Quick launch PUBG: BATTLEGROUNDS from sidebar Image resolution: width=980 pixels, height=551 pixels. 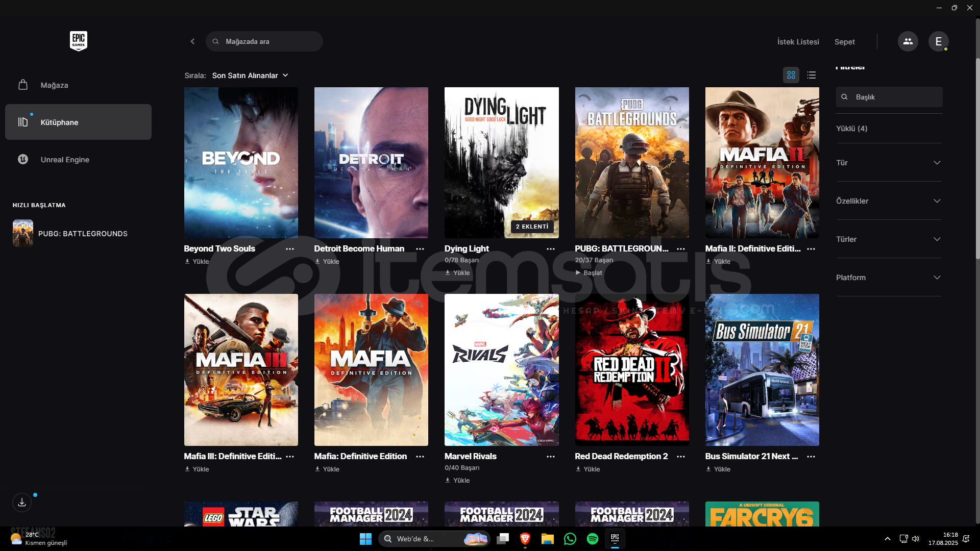(x=70, y=233)
